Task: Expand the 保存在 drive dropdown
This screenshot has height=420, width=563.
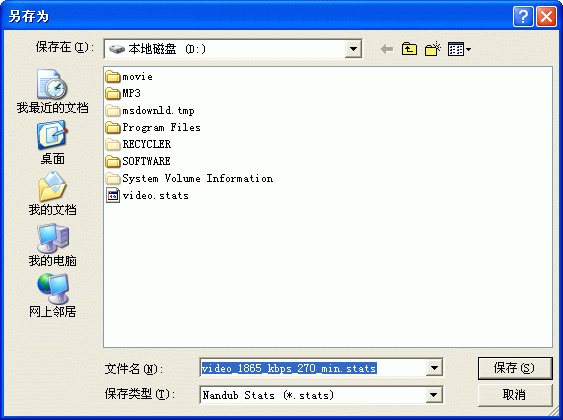Action: point(353,49)
